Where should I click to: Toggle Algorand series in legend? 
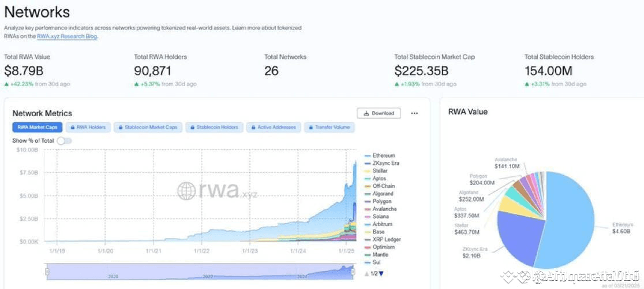pyautogui.click(x=379, y=194)
